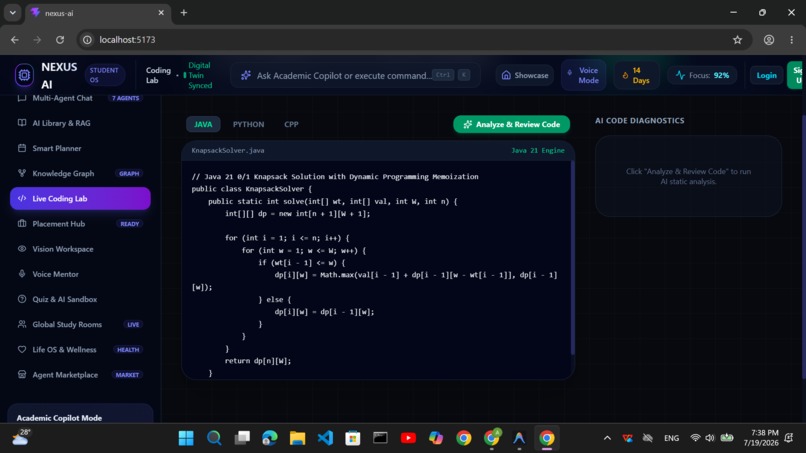Click the Agent Marketplace store icon
Viewport: 806px width, 453px height.
(x=22, y=375)
